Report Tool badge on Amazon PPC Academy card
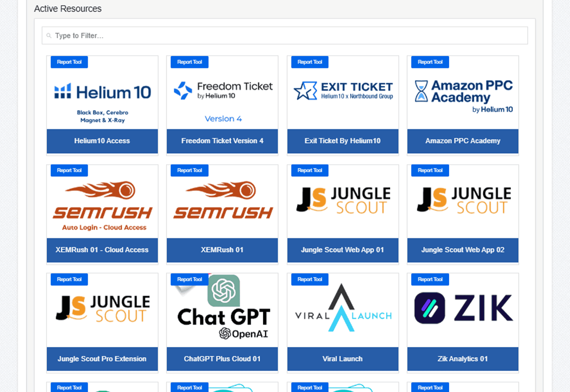Viewport: 570px width, 392px height. pyautogui.click(x=430, y=62)
